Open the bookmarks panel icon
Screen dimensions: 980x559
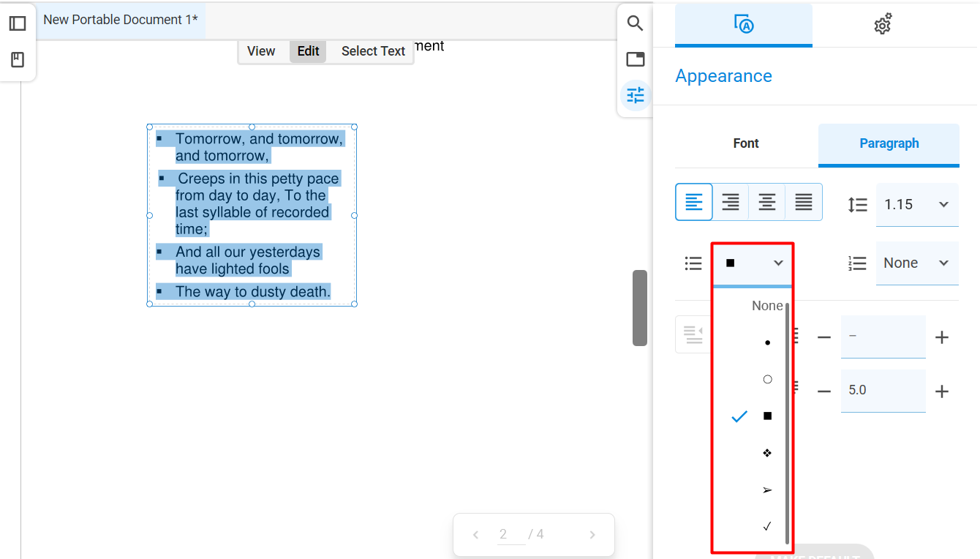click(x=18, y=60)
